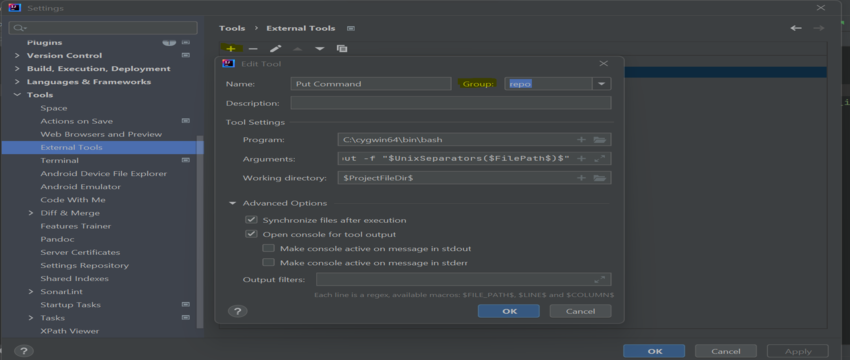Open help in Edit Tool dialog
The image size is (850, 360).
pyautogui.click(x=237, y=311)
